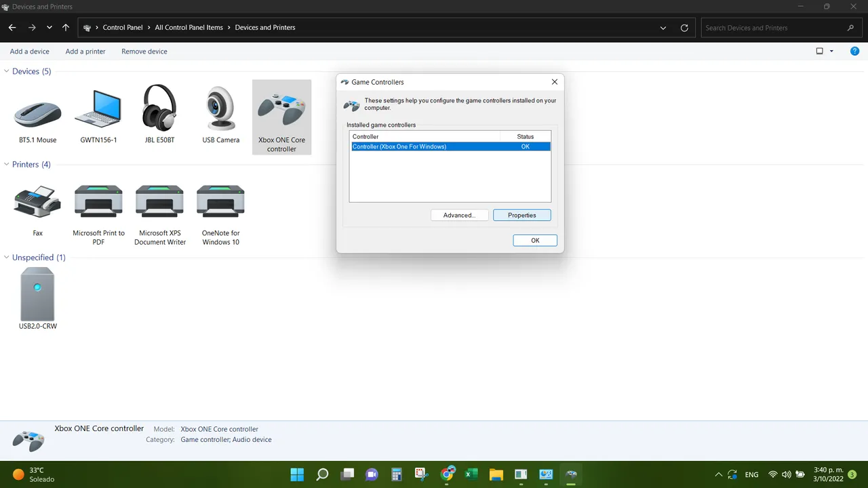Refresh the Devices and Printers view
This screenshot has width=868, height=488.
click(x=684, y=28)
